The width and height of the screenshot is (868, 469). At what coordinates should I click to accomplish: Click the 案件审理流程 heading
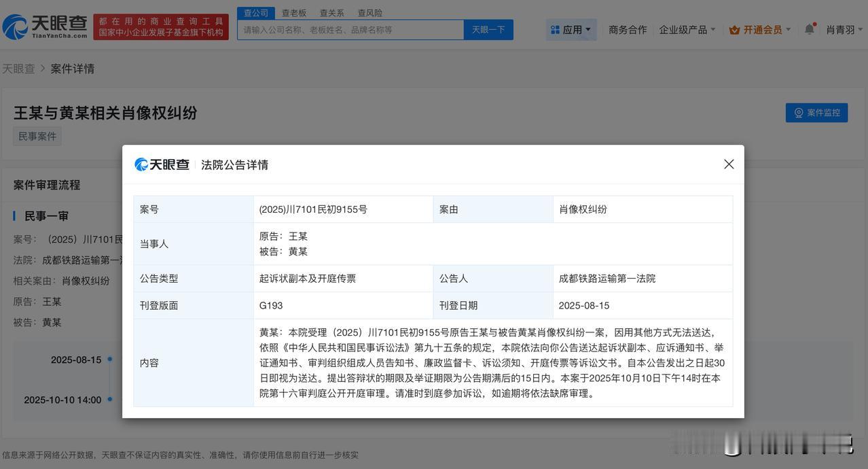coord(47,185)
